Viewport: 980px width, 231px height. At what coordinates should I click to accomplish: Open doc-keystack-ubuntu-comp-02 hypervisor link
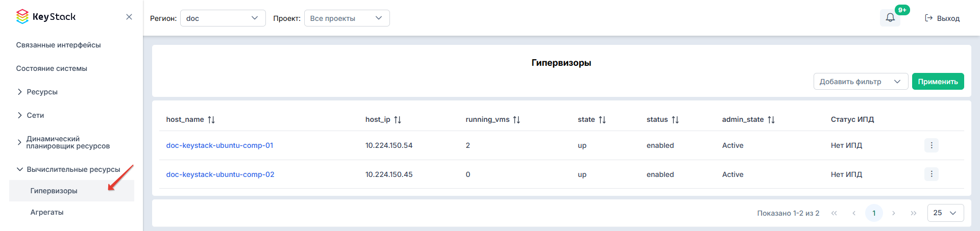220,174
